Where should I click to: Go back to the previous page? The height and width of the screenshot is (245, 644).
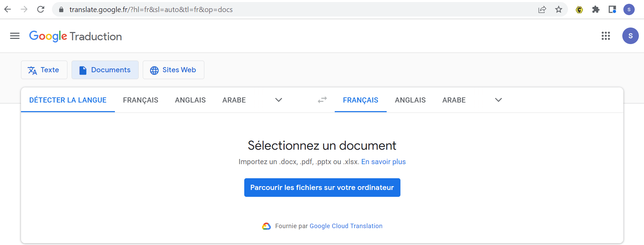pos(8,9)
